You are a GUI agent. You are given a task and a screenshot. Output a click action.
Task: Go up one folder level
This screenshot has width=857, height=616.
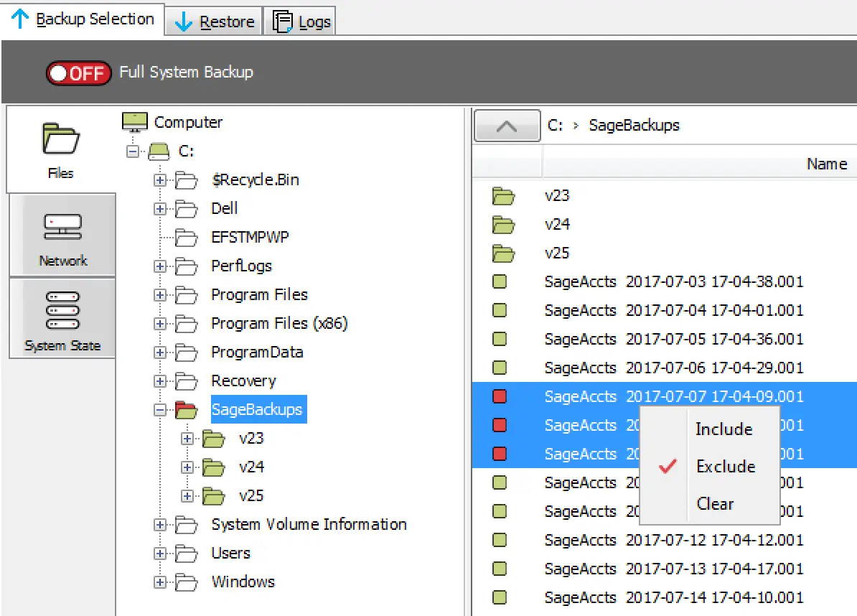click(507, 126)
